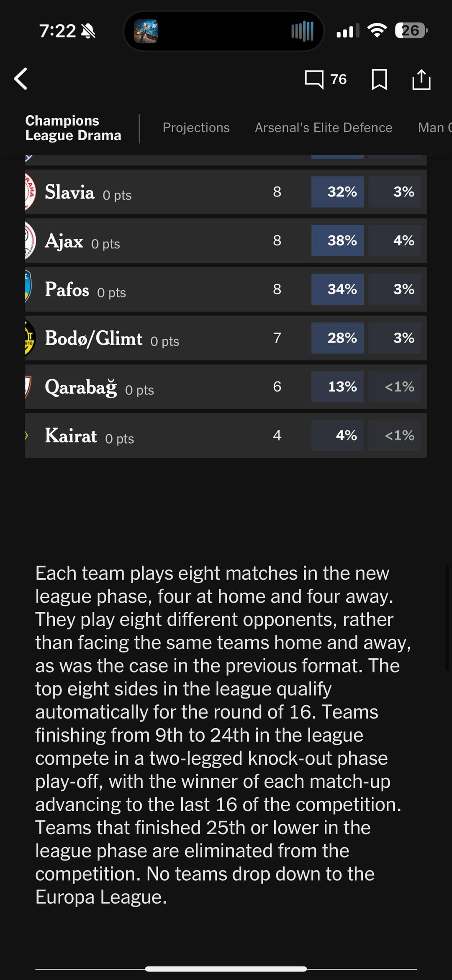Tap the audio waveform indicator
The width and height of the screenshot is (452, 980).
(302, 31)
